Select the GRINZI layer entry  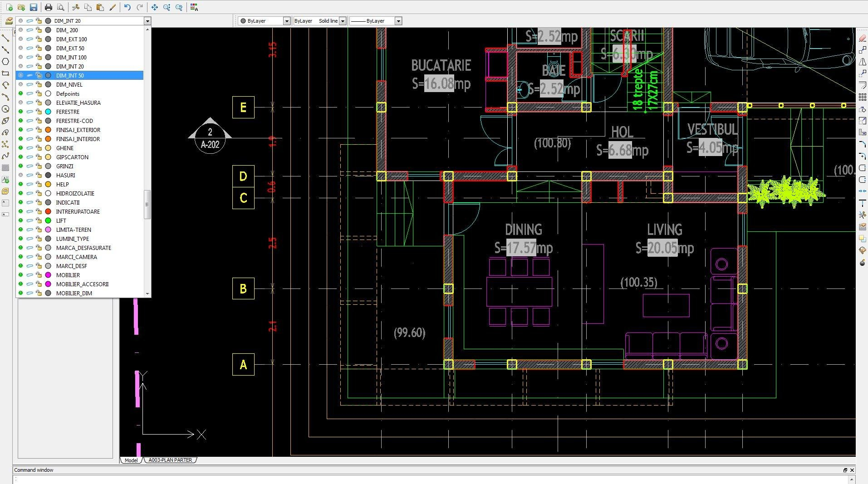64,166
